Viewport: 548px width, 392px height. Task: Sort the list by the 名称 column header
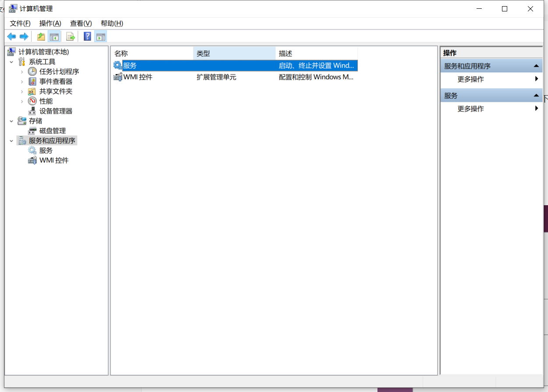(152, 53)
